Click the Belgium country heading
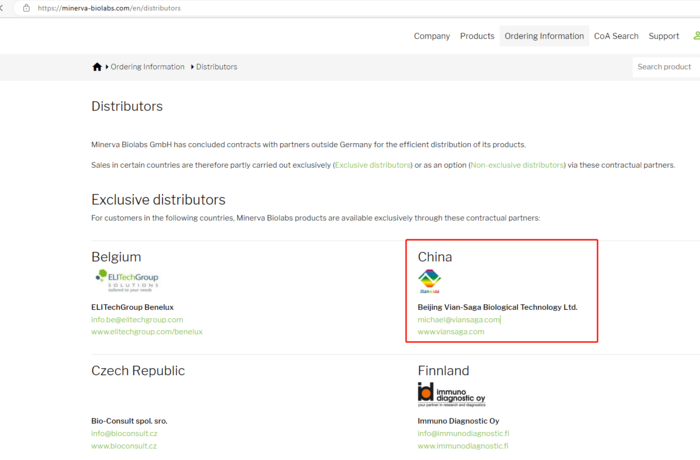 (116, 257)
